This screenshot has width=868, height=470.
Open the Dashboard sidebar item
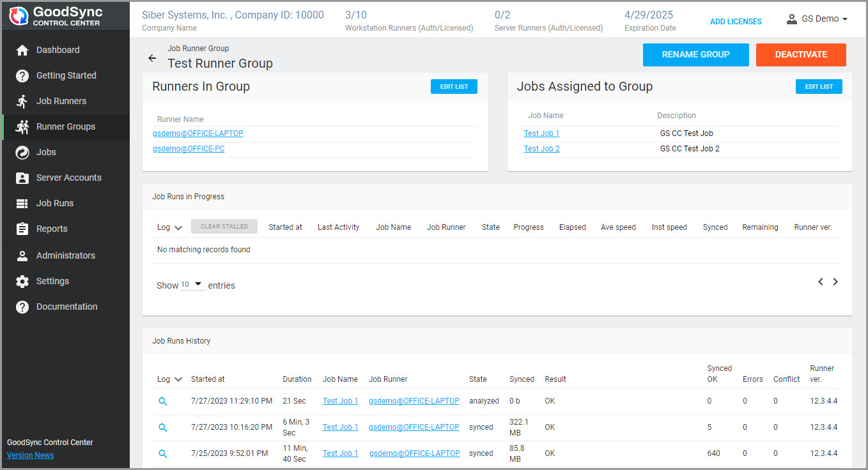coord(58,50)
